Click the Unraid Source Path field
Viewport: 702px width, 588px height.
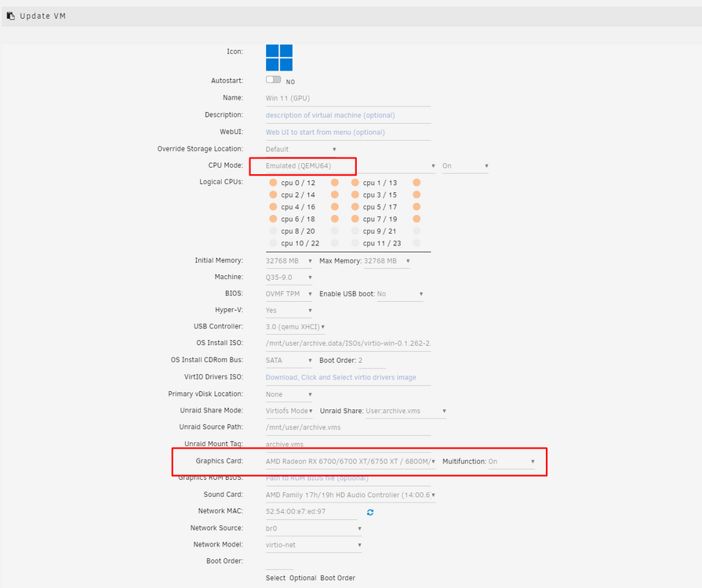[348, 428]
